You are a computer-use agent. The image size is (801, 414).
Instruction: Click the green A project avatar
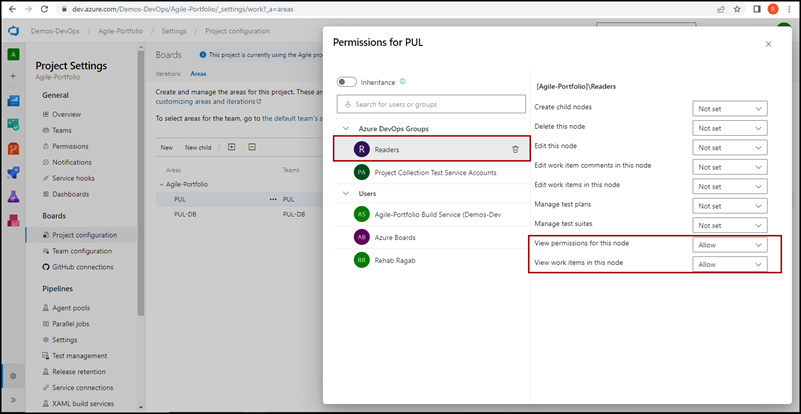click(13, 54)
